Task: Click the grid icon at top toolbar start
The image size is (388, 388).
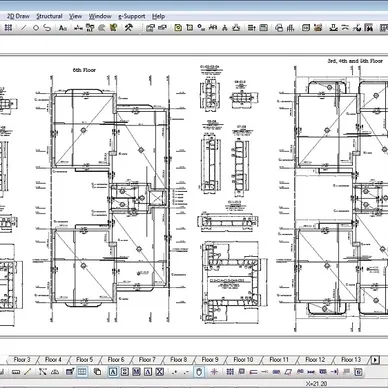Action: point(8,28)
